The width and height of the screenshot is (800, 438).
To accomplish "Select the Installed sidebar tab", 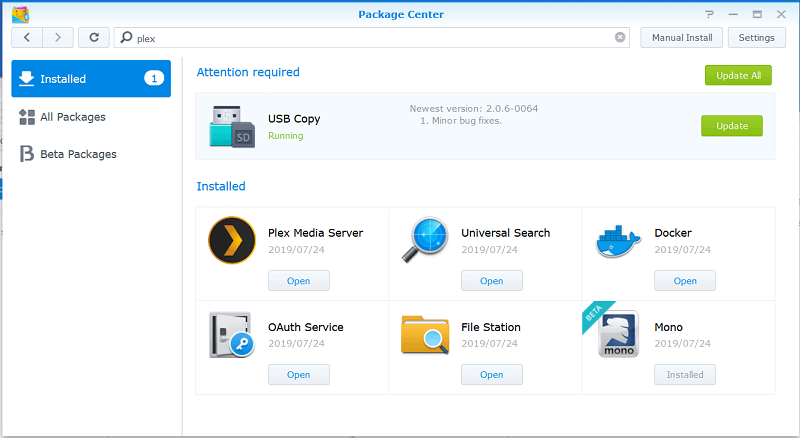I will pyautogui.click(x=91, y=79).
